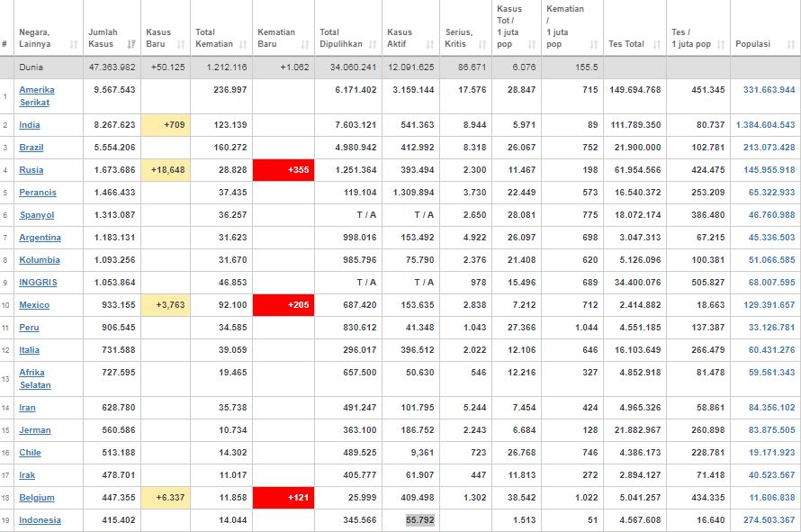The image size is (801, 532).
Task: Sort by the Total Kematian column arrows
Action: tap(243, 44)
